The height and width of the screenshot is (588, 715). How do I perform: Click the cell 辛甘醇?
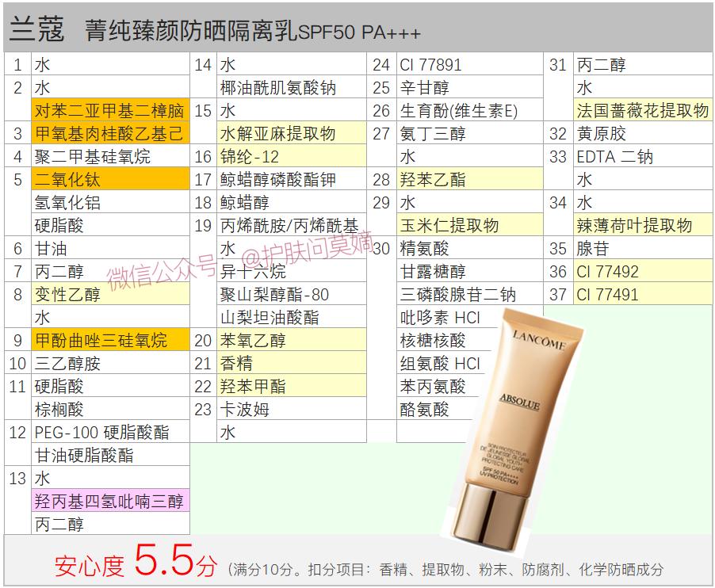[x=470, y=87]
